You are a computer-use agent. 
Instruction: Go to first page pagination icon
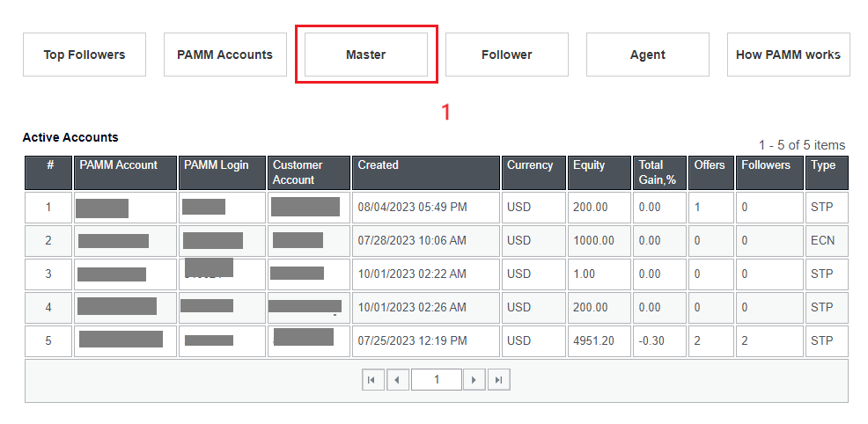372,380
